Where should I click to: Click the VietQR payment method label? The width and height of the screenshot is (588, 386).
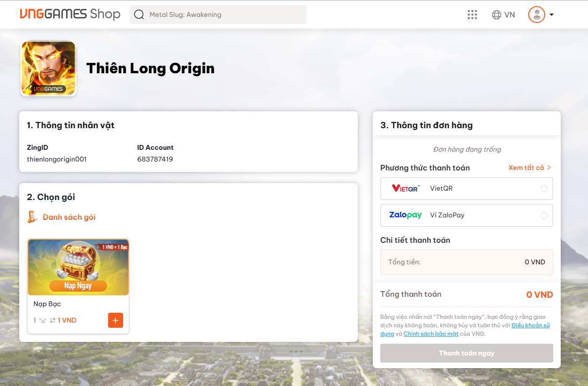click(x=441, y=188)
